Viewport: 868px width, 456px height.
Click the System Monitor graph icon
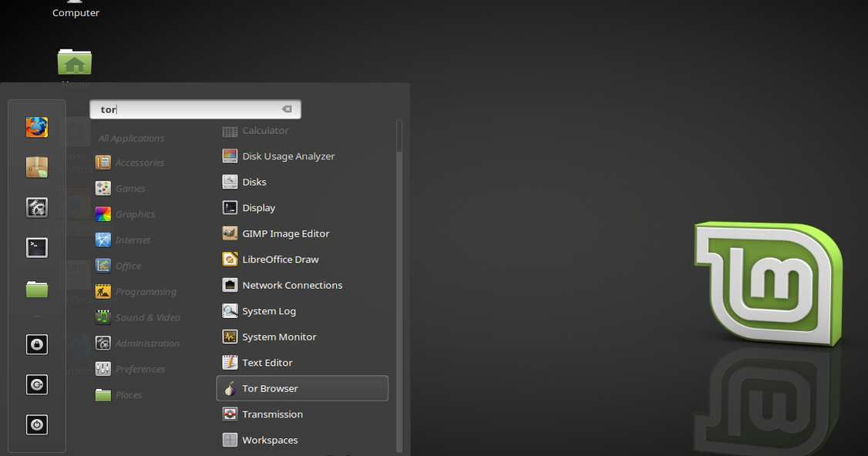click(230, 337)
